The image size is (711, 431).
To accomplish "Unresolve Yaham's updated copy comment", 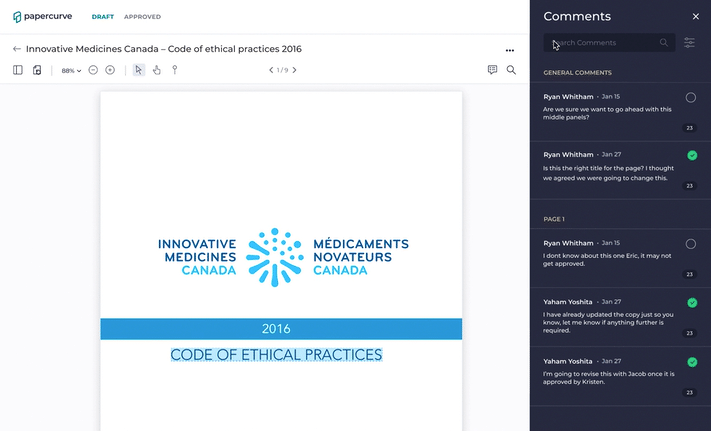I will [692, 303].
